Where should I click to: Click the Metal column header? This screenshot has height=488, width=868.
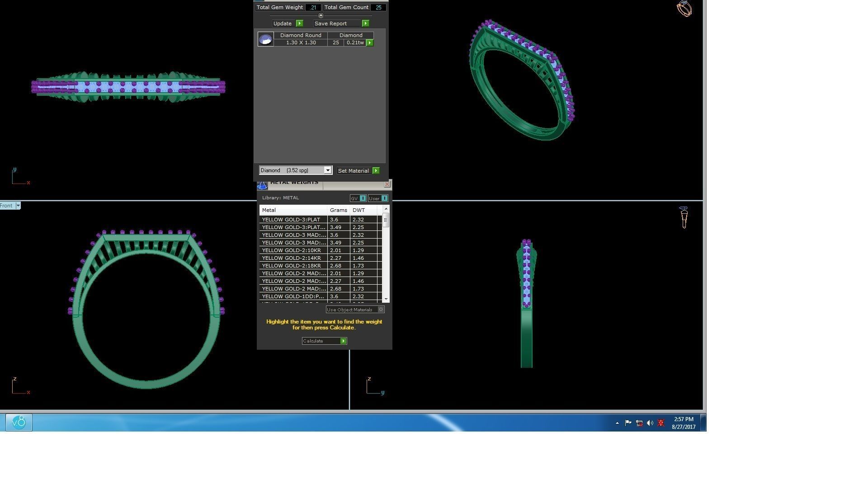pos(293,210)
